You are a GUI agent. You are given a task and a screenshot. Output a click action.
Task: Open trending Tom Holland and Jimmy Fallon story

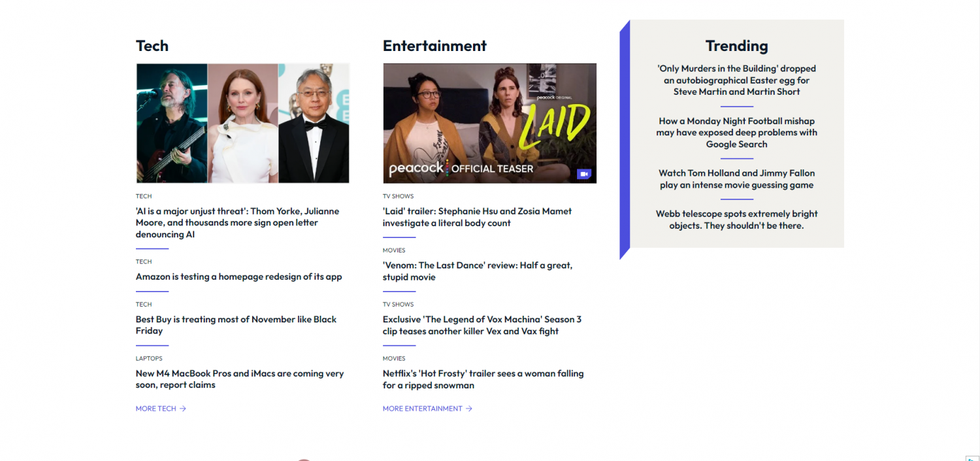737,179
